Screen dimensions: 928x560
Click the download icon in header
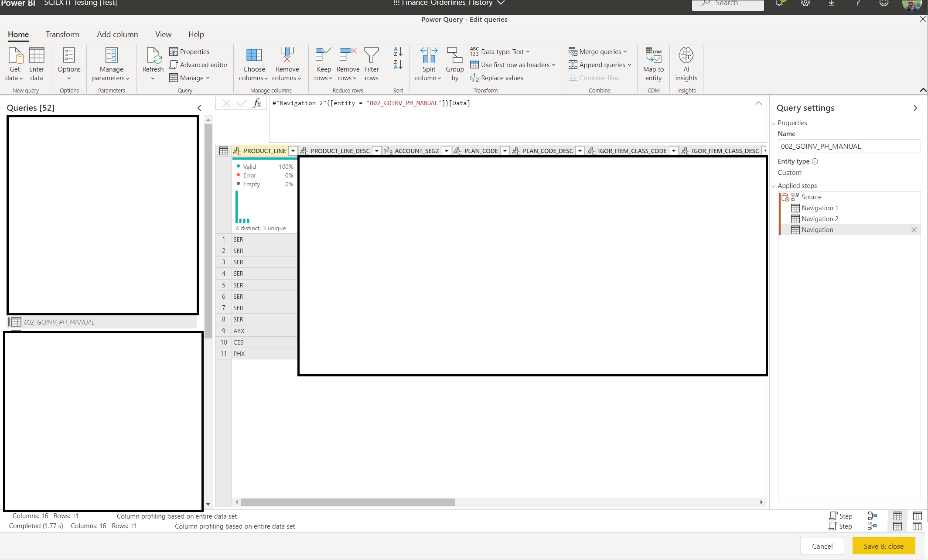[x=832, y=3]
